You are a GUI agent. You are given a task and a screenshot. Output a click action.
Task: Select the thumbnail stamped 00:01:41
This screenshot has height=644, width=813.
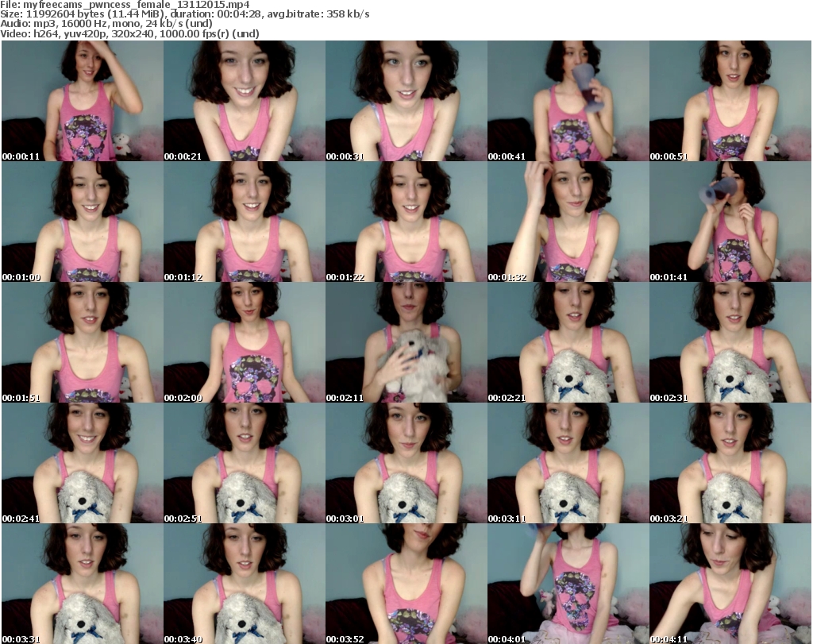point(730,222)
